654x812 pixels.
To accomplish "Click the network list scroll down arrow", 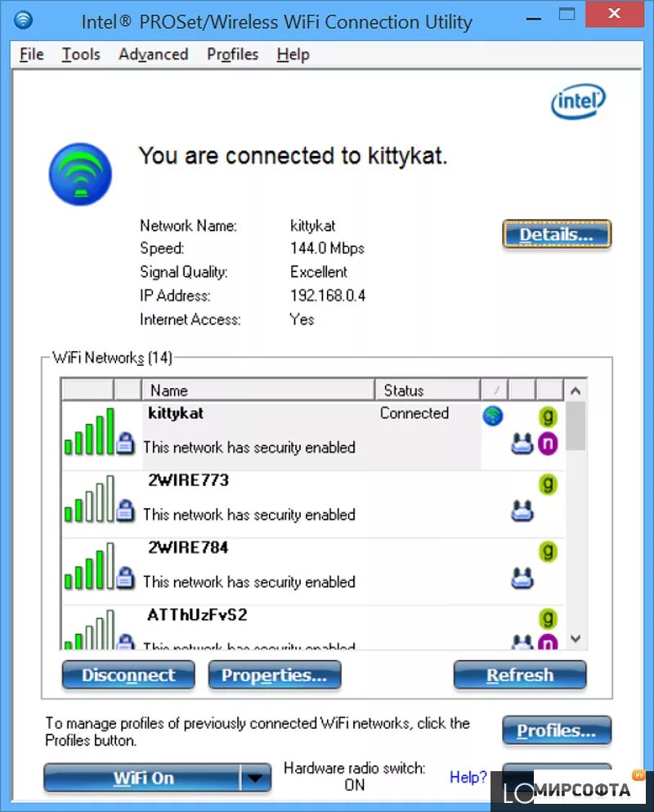I will tap(576, 639).
